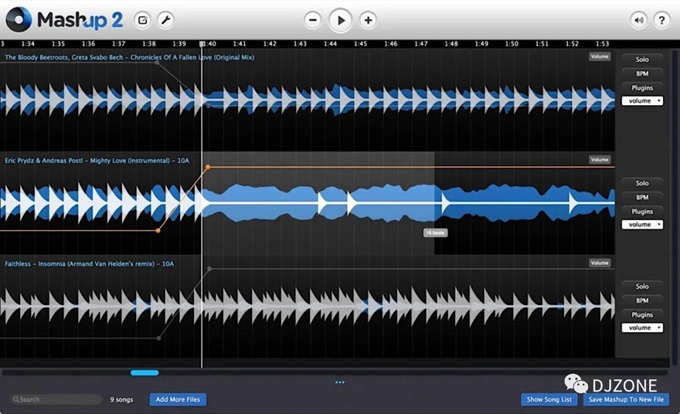Click the Show Song List button
The width and height of the screenshot is (680, 414).
pyautogui.click(x=549, y=399)
